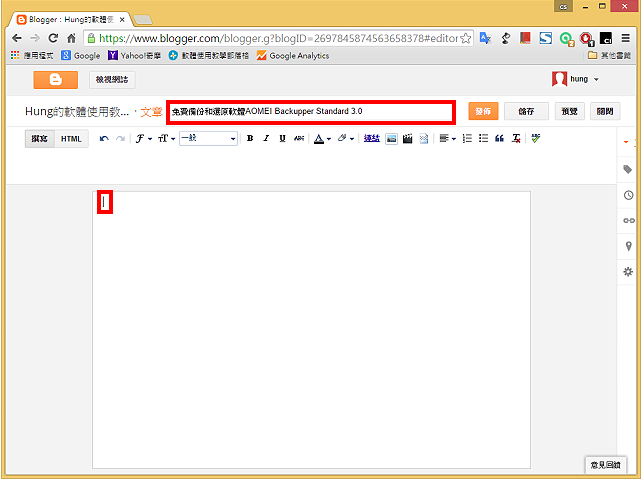Click the view blog button
Image resolution: width=644 pixels, height=481 pixels.
[x=112, y=80]
